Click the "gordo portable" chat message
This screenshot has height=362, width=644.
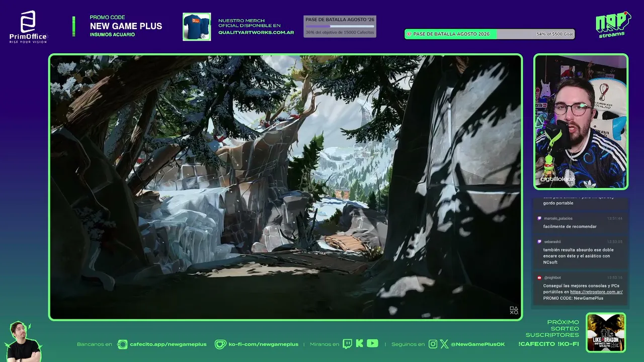point(558,203)
